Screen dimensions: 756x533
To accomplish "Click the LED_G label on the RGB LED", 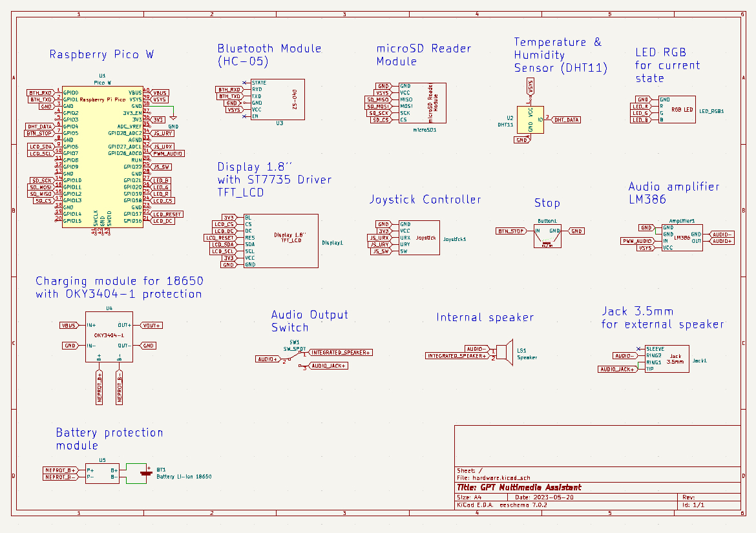I will [x=641, y=113].
